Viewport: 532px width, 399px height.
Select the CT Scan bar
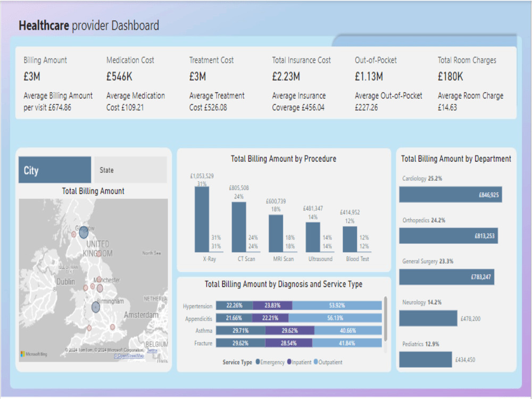click(239, 226)
